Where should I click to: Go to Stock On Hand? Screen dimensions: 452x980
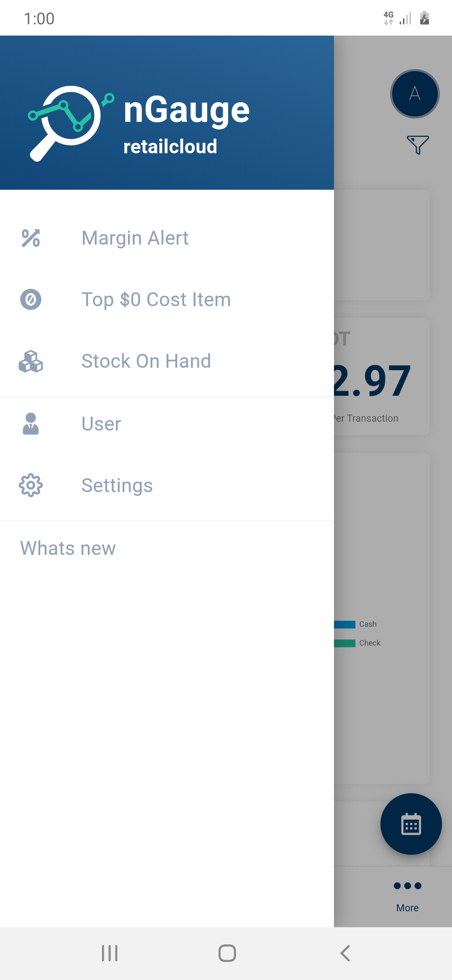pos(146,361)
